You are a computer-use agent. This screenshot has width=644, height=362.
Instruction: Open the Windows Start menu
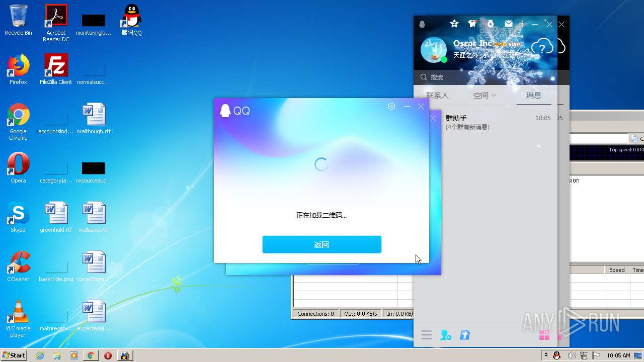[x=14, y=355]
